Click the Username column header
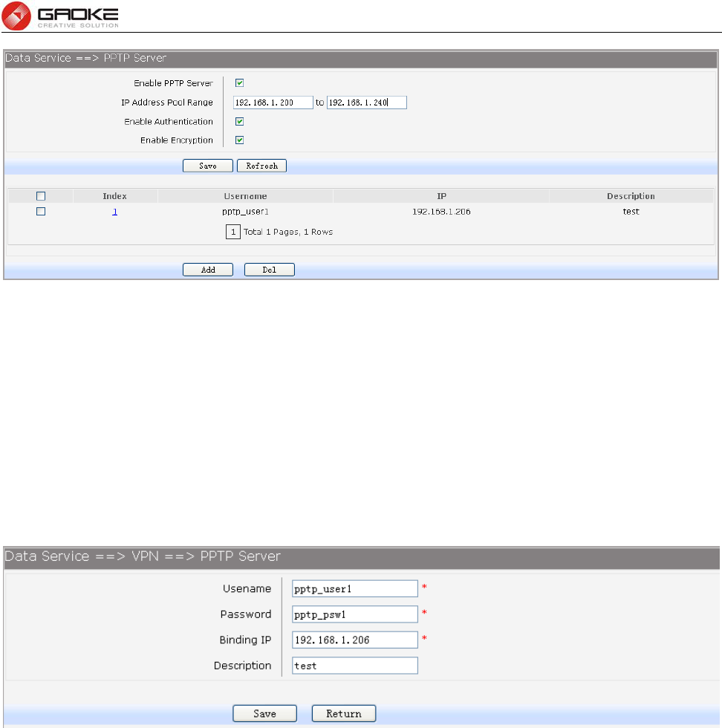722x728 pixels. click(x=245, y=196)
